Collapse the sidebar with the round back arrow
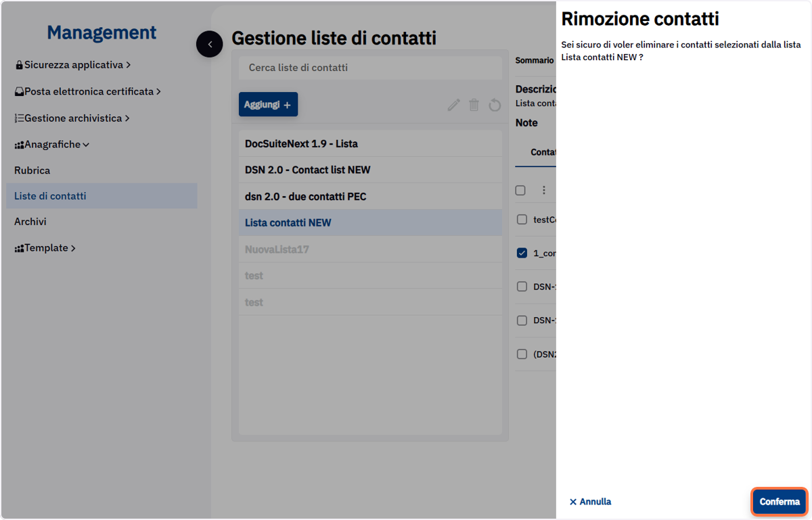 click(x=210, y=44)
